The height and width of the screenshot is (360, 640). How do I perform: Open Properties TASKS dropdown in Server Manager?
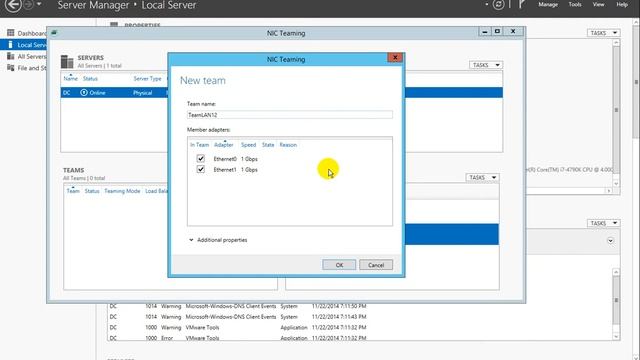coord(604,33)
